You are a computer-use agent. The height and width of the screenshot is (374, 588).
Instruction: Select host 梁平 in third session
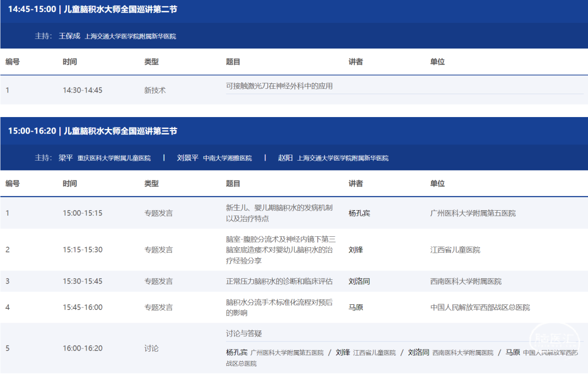65,158
